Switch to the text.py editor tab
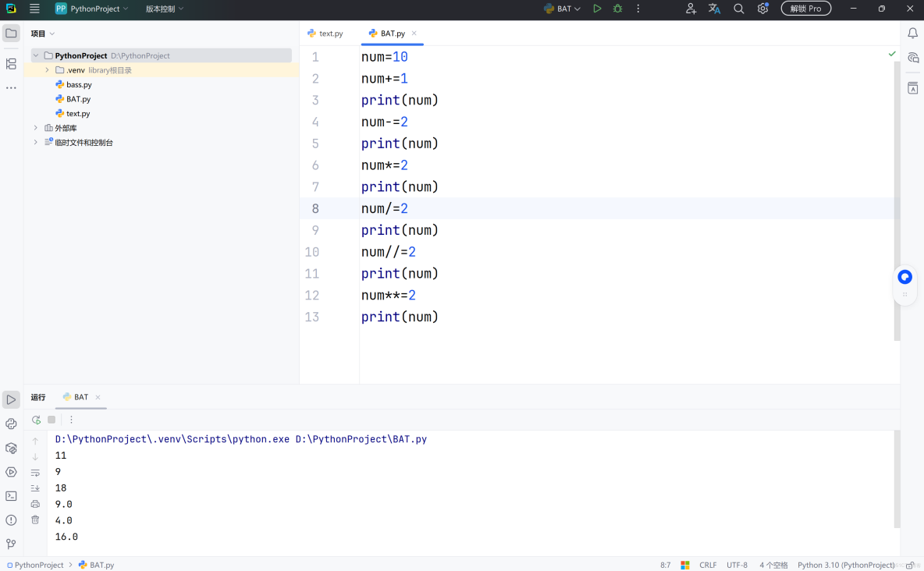Image resolution: width=924 pixels, height=571 pixels. point(331,34)
